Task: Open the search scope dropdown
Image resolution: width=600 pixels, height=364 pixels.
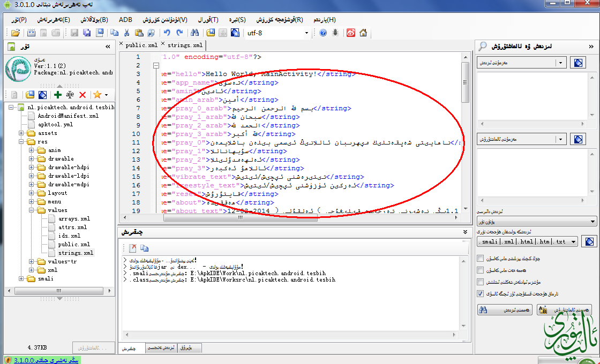Action: click(x=536, y=222)
